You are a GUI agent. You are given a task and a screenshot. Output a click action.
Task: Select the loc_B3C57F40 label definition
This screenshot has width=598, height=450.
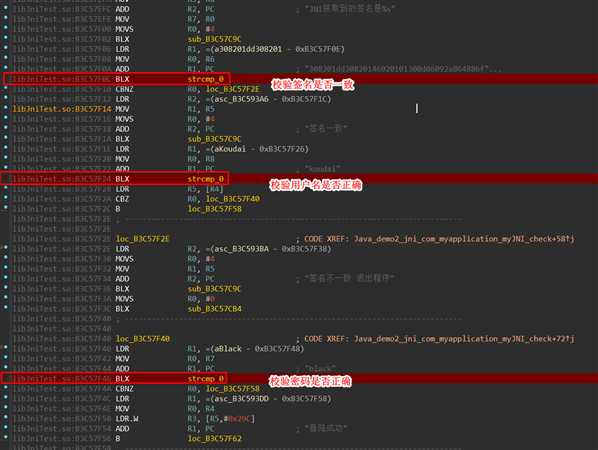click(x=143, y=339)
